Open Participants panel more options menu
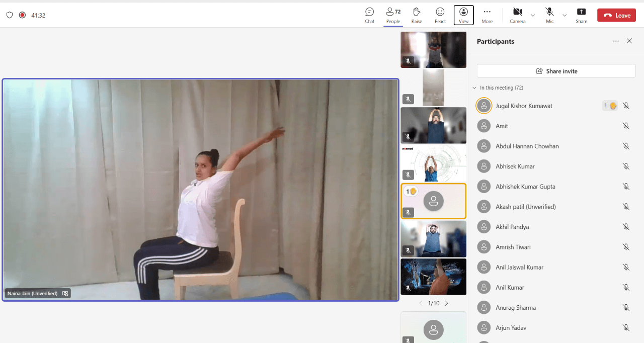The width and height of the screenshot is (644, 343). (x=616, y=41)
